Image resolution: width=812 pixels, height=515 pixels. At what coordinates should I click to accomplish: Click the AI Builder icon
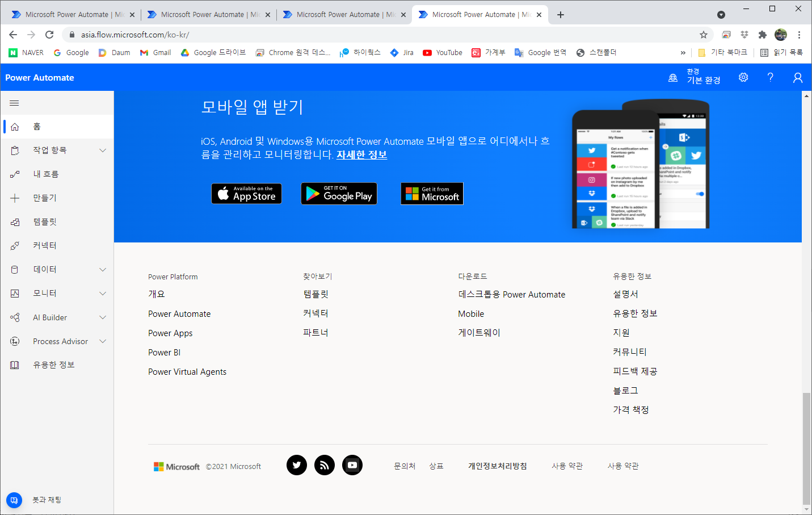15,317
